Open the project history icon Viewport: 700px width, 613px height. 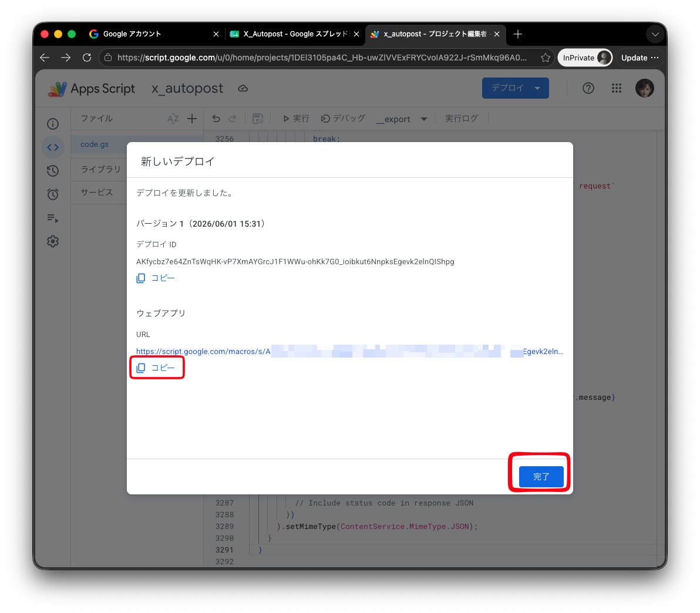tap(53, 170)
